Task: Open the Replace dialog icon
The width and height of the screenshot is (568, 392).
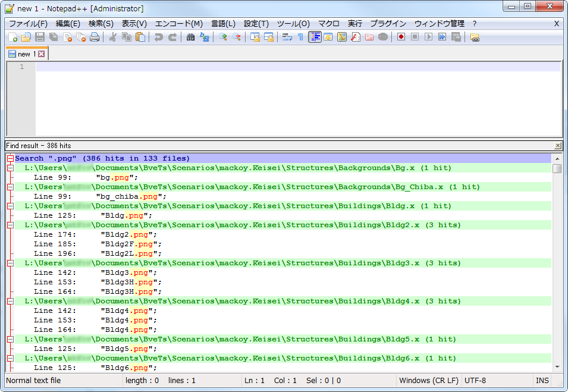Action: tap(205, 37)
